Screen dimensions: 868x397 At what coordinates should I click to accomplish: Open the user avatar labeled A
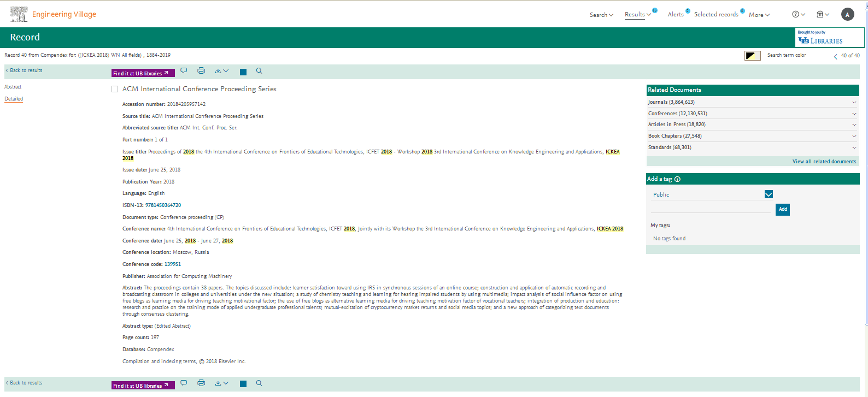point(847,15)
